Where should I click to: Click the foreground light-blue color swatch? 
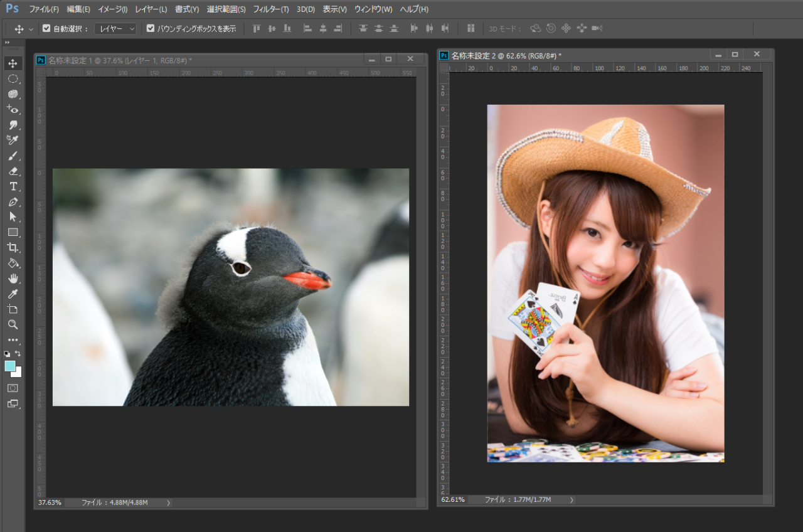coord(10,366)
